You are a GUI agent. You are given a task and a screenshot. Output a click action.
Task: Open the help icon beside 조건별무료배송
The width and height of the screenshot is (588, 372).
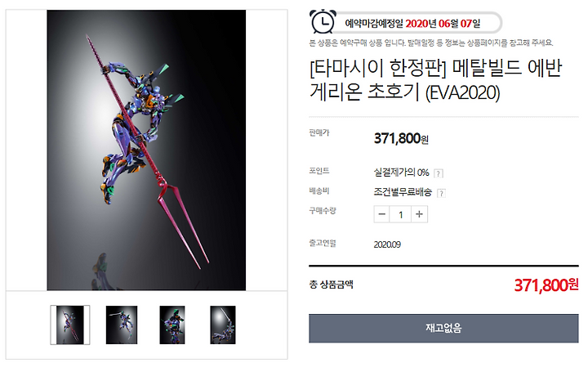[x=441, y=193]
